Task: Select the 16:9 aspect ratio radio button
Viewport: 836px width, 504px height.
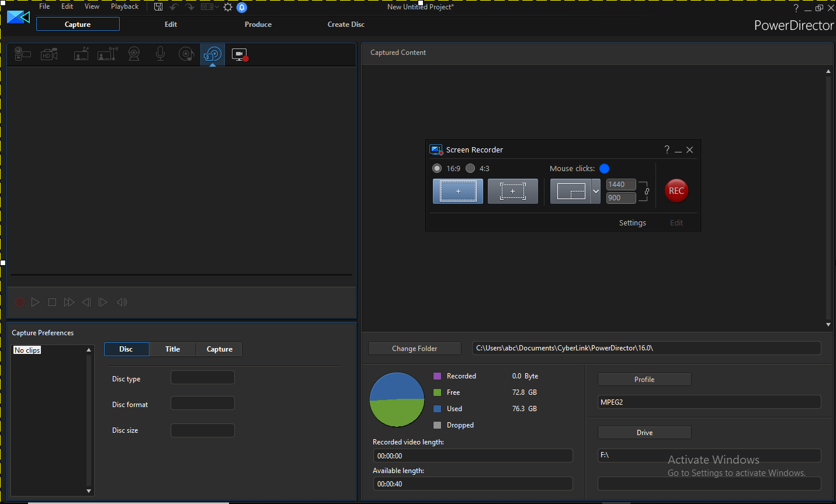Action: pyautogui.click(x=437, y=168)
